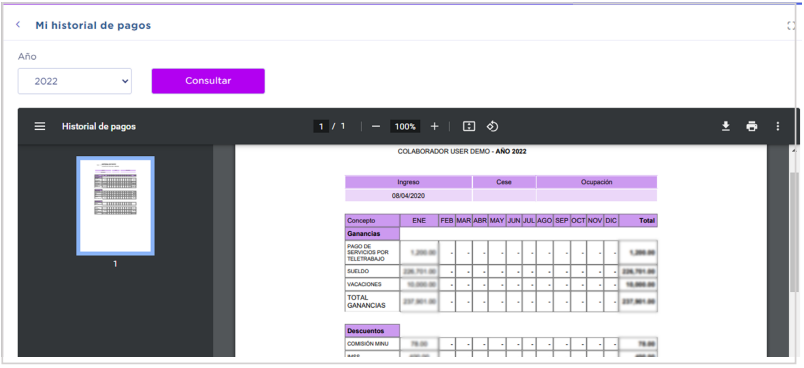Open the PDF more actions menu

pyautogui.click(x=778, y=126)
